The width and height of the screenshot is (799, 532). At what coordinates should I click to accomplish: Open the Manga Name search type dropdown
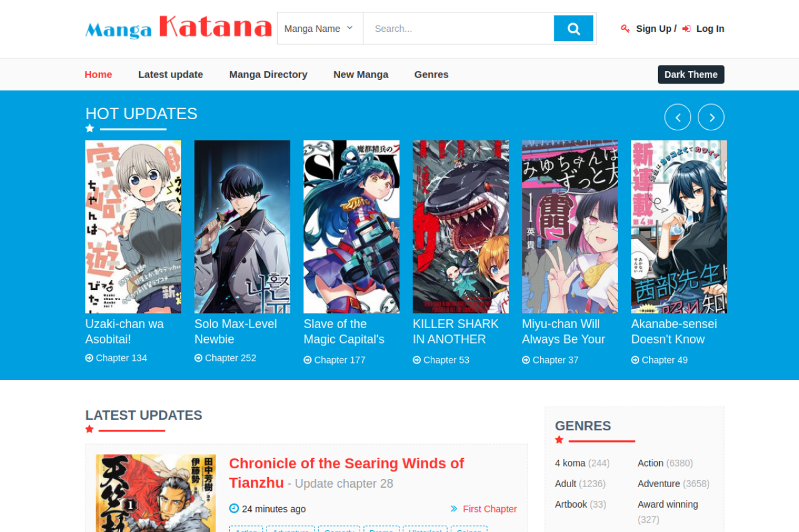click(x=319, y=29)
